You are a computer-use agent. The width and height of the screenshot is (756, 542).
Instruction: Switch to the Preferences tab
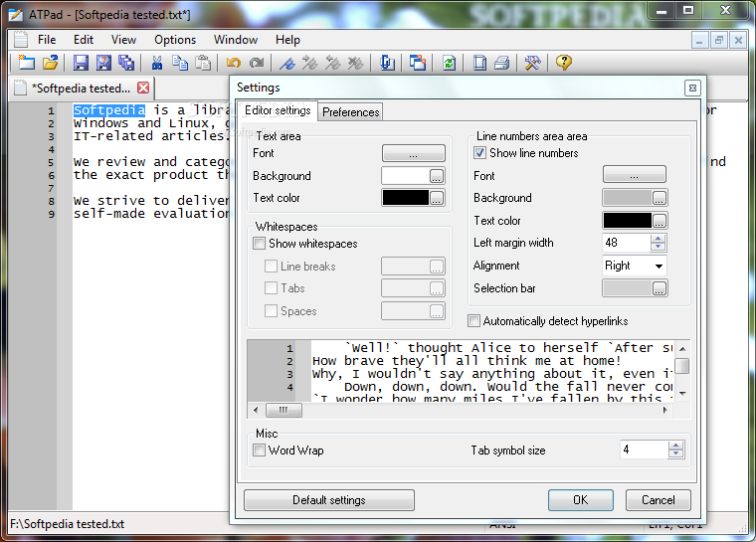[350, 111]
